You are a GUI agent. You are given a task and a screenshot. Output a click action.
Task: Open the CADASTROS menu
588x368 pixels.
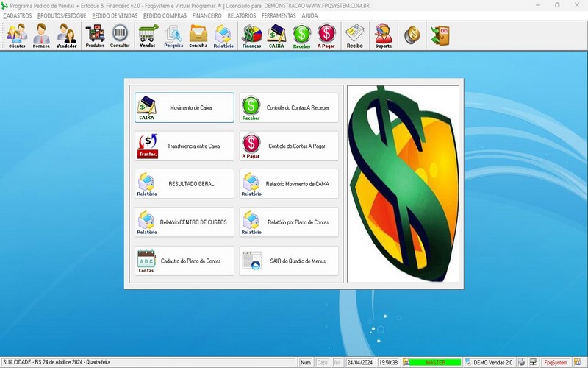pyautogui.click(x=18, y=15)
